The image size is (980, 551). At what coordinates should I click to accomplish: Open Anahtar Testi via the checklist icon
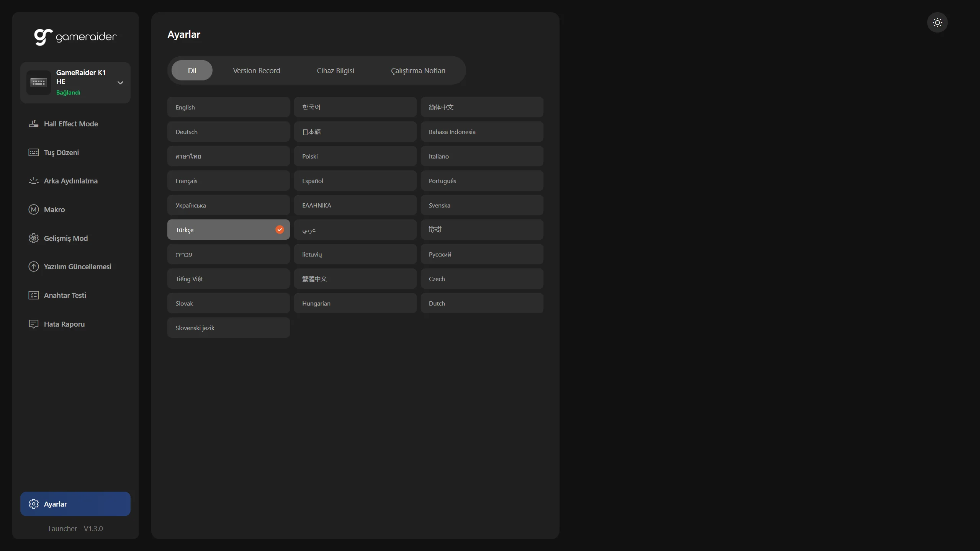click(x=34, y=295)
